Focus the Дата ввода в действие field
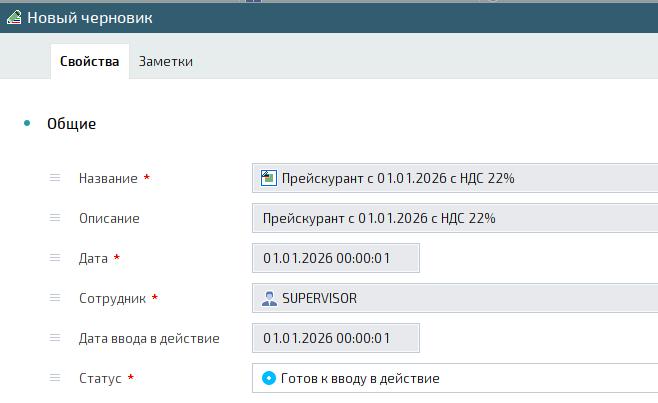The width and height of the screenshot is (658, 403). tap(335, 338)
